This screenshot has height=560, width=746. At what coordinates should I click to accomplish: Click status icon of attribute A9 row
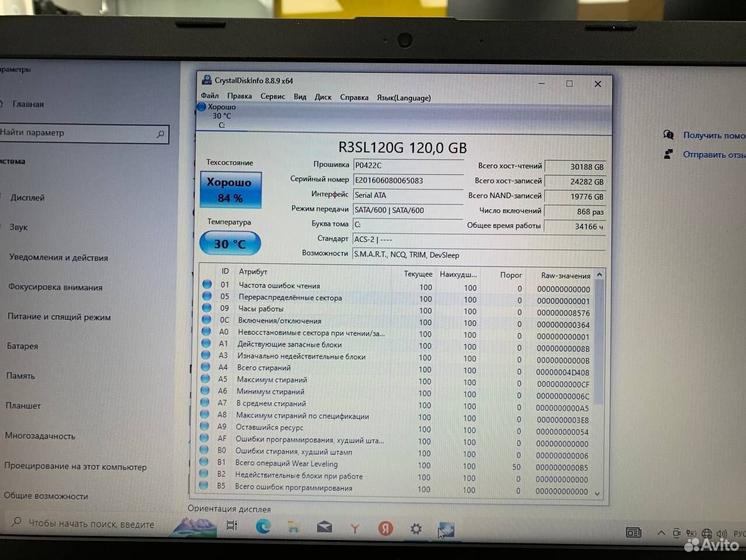click(x=204, y=426)
